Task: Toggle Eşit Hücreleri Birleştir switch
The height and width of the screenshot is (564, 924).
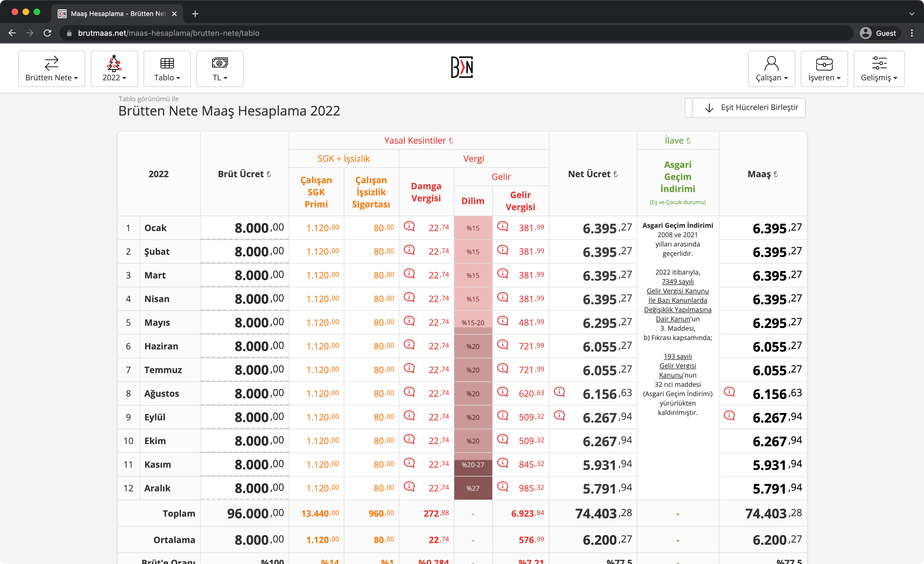Action: coord(745,108)
